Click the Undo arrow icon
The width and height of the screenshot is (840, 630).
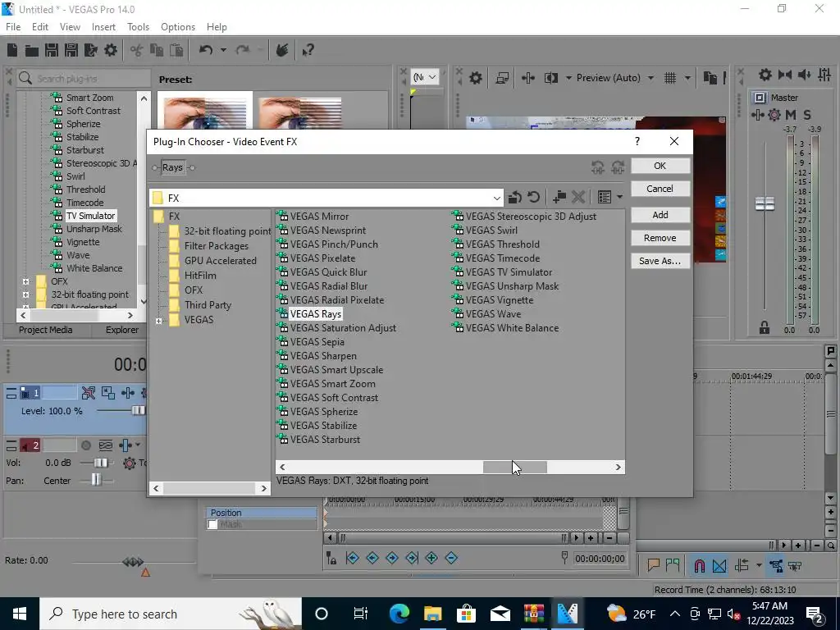pyautogui.click(x=206, y=50)
